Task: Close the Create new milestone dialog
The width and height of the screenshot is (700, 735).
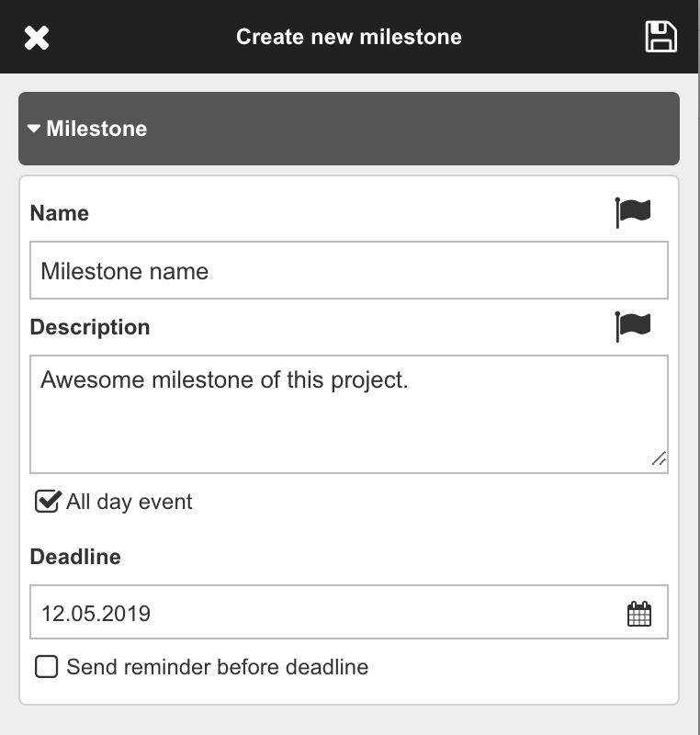Action: pyautogui.click(x=37, y=38)
